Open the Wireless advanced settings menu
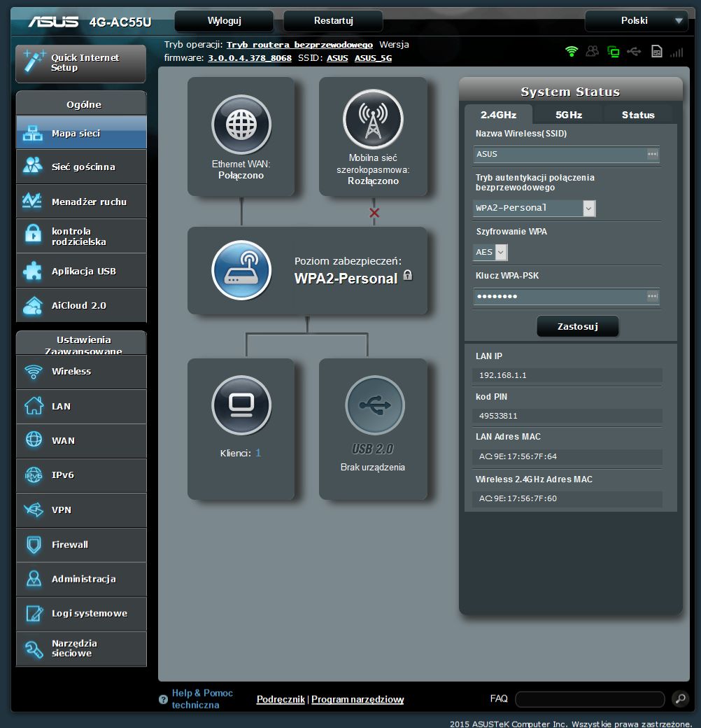Screen dimensions: 701x728 click(x=81, y=372)
